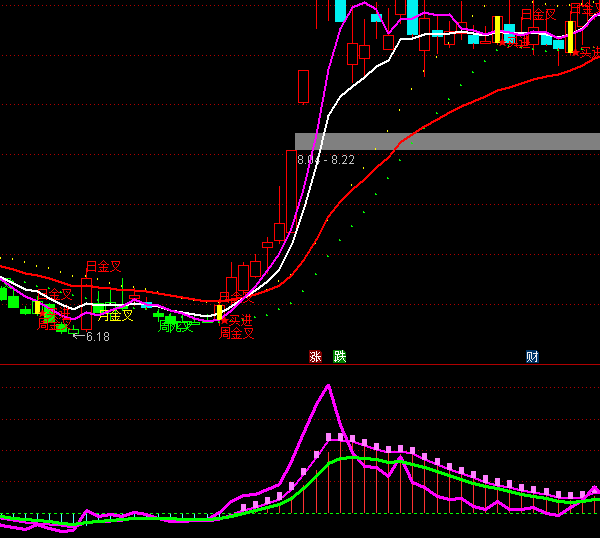Image resolution: width=600 pixels, height=538 pixels.
Task: Click the yellow 月金叉 signal label
Action: pyautogui.click(x=115, y=316)
